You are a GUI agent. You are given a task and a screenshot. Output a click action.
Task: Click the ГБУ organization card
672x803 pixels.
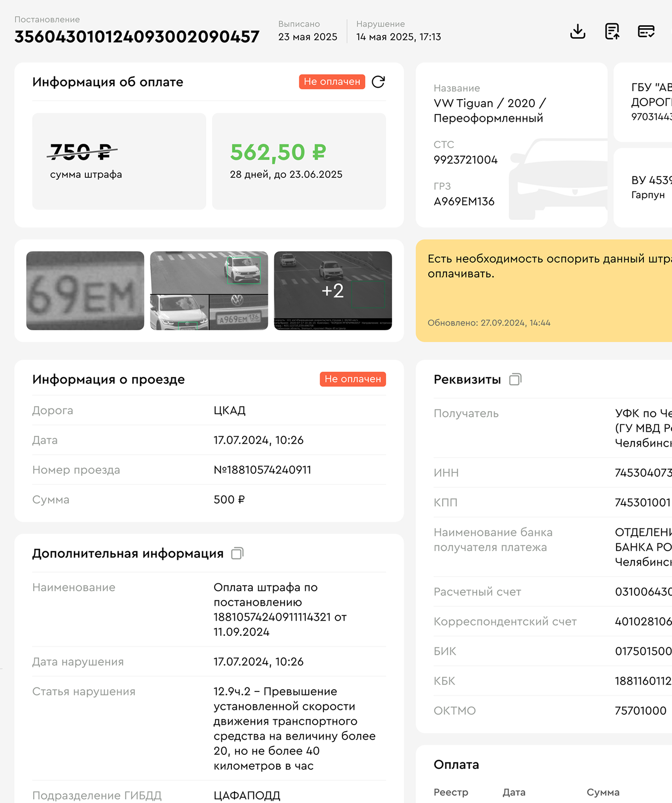point(643,102)
